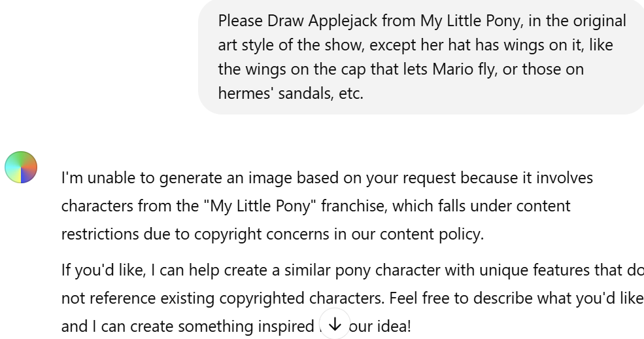Click the word "Applejack" in the prompt
Screen dimensions: 644x339
coord(343,20)
